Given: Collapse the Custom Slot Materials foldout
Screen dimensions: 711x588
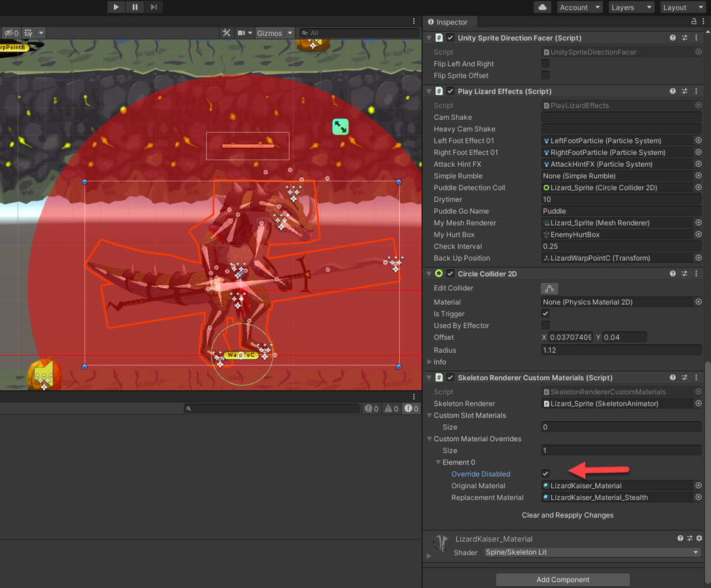Looking at the screenshot, I should [429, 415].
